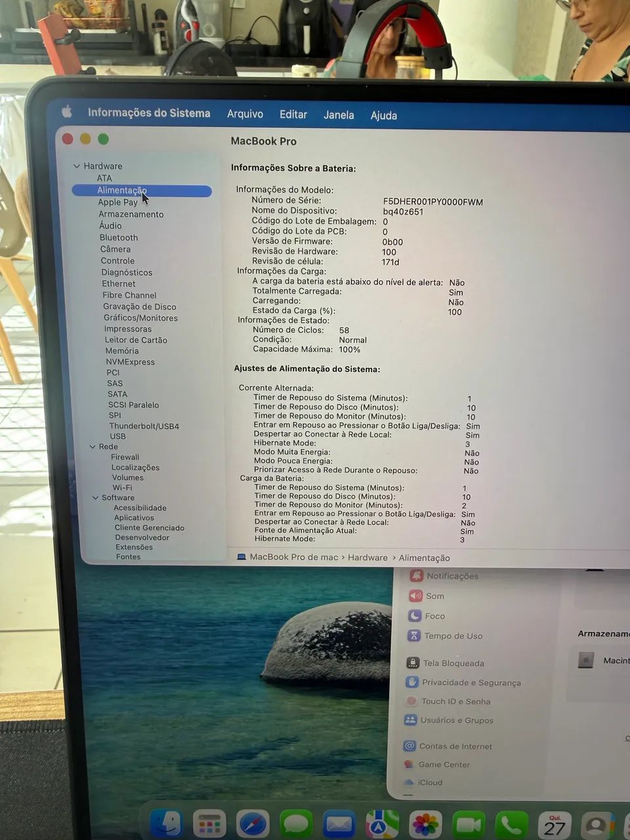The image size is (630, 840).
Task: Select Bluetooth in the sidebar
Action: (119, 238)
